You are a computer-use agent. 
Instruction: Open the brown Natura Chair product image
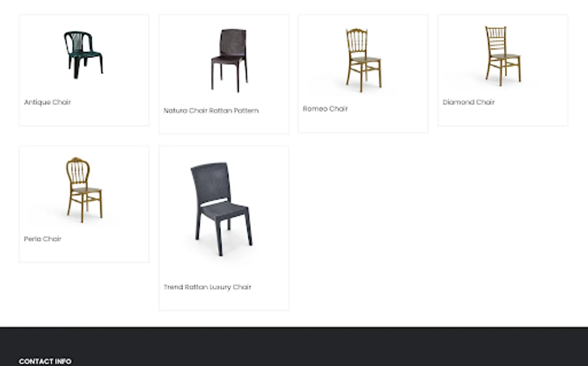[229, 60]
